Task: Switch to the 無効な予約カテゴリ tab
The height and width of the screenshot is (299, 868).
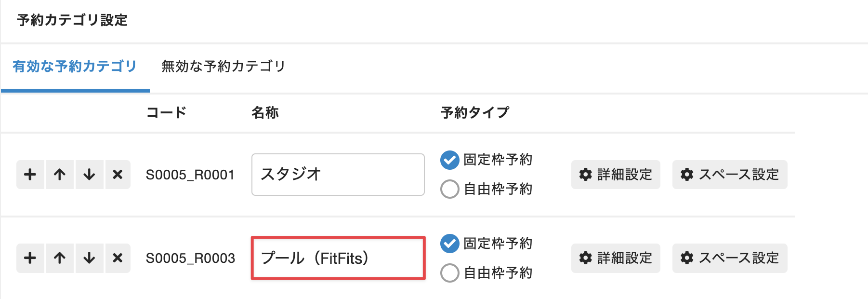Action: pos(224,66)
